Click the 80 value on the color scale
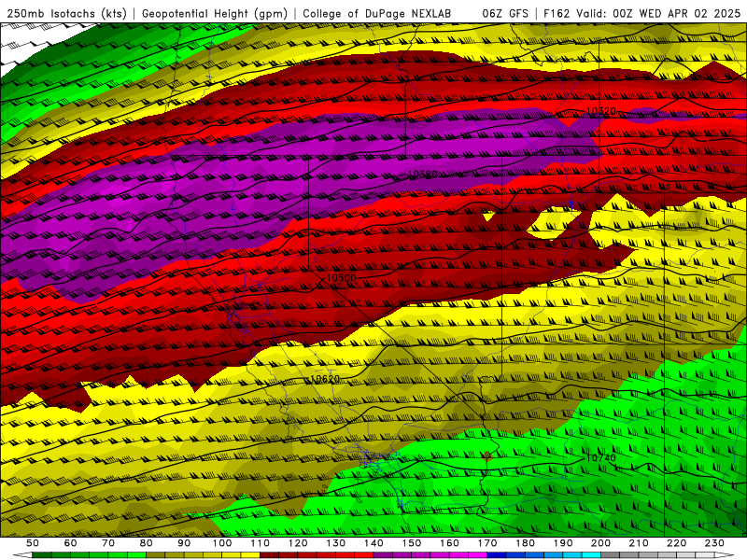The height and width of the screenshot is (560, 747). 147,543
